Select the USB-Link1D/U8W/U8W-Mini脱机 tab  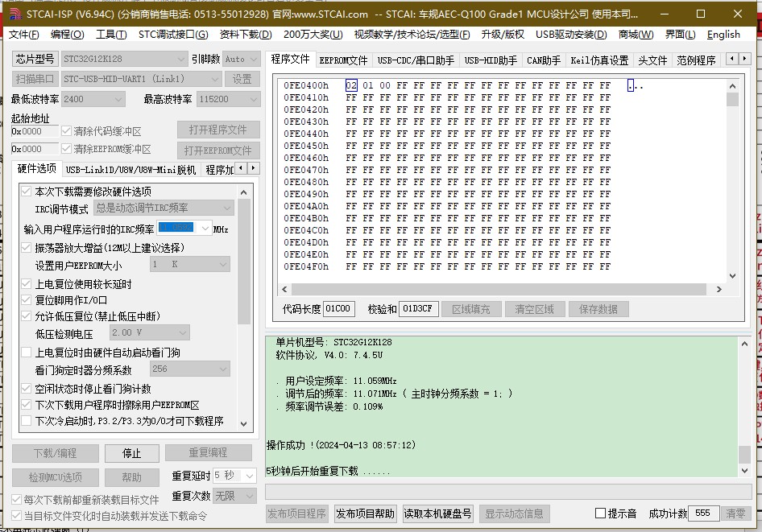[x=130, y=169]
